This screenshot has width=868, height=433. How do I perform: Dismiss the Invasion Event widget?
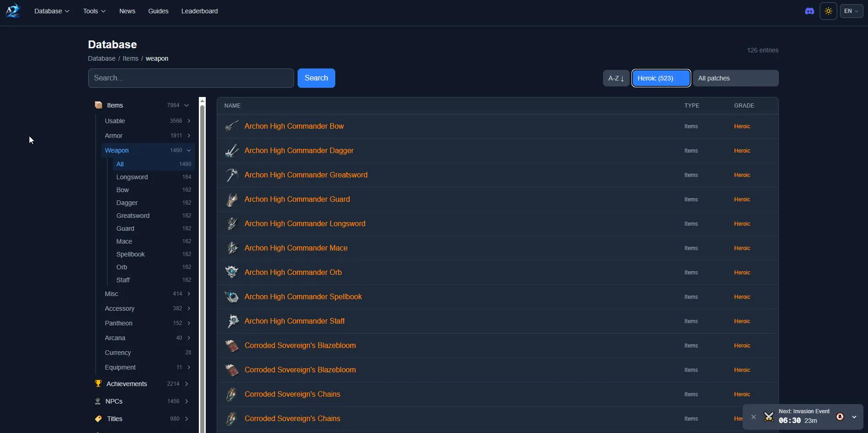[x=753, y=417]
